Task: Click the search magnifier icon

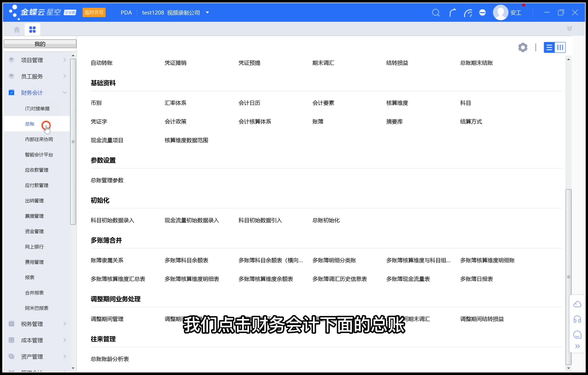Action: pyautogui.click(x=436, y=12)
